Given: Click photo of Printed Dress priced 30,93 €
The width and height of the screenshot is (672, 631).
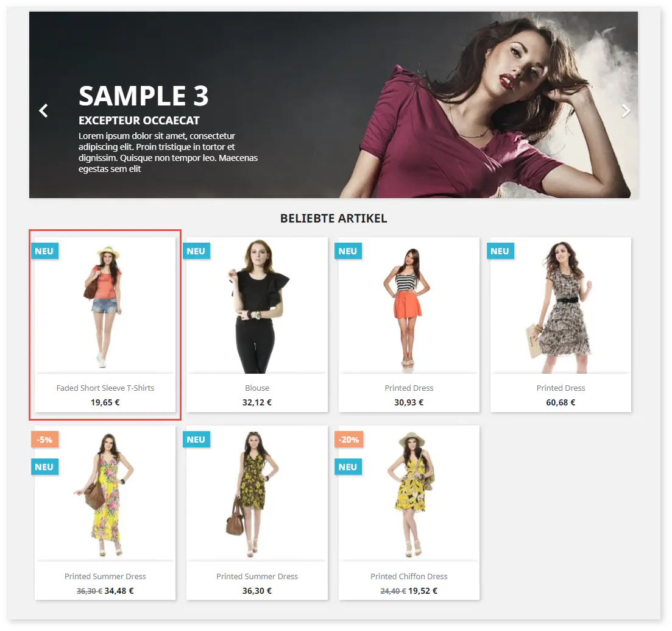Looking at the screenshot, I should [409, 305].
